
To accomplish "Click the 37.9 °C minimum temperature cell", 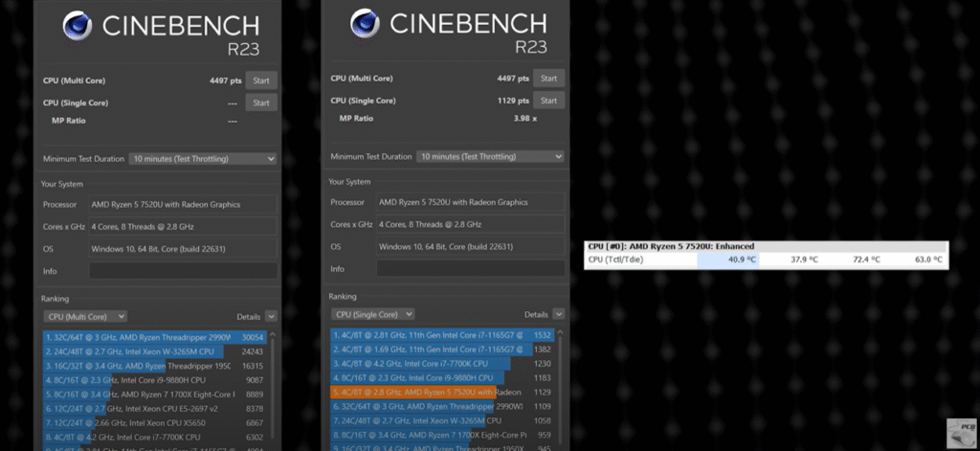I will [804, 259].
